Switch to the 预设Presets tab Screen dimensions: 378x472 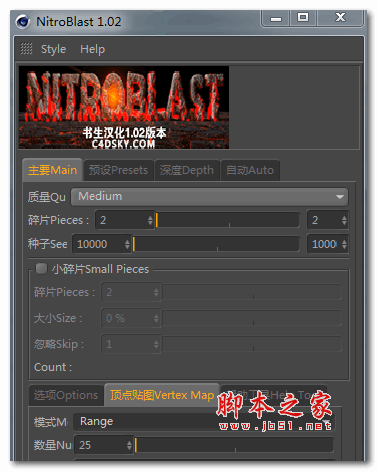click(118, 170)
